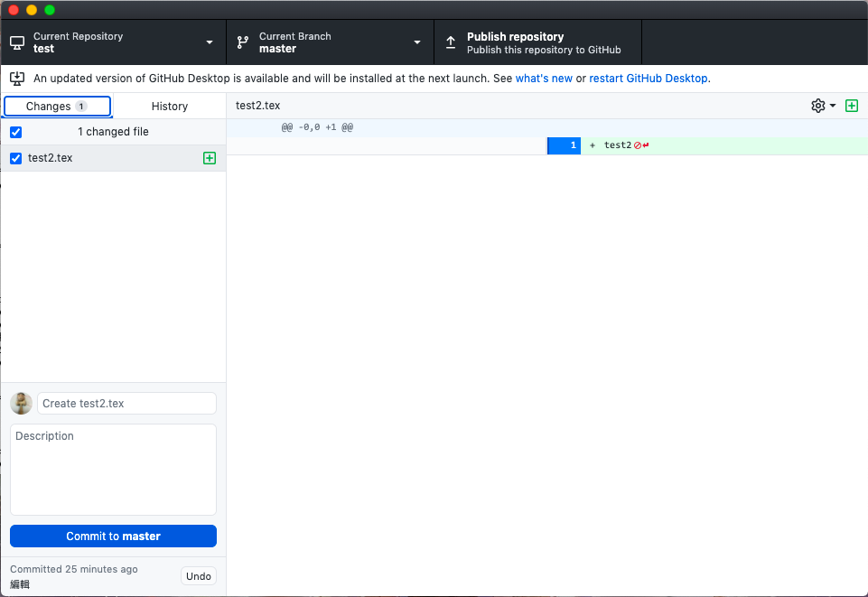Click green plus status icon beside test2.tex
868x597 pixels.
[210, 158]
